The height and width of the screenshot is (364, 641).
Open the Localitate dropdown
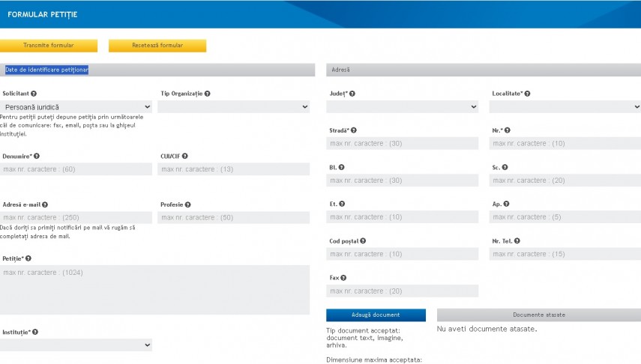tap(565, 107)
